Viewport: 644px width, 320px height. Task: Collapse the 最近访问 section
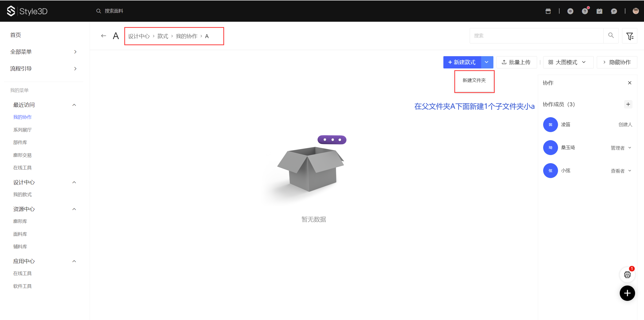point(74,105)
